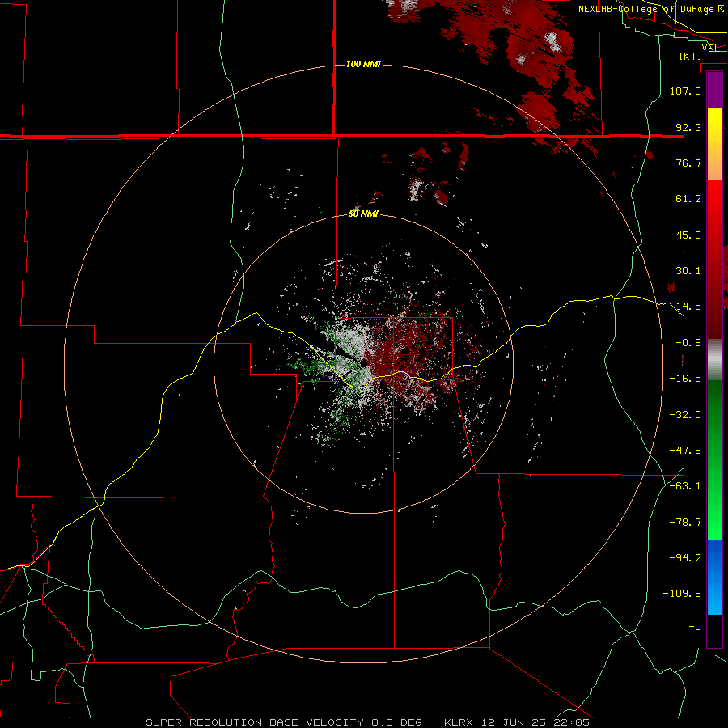The height and width of the screenshot is (728, 728).
Task: Click the TH threshold label
Action: click(695, 630)
